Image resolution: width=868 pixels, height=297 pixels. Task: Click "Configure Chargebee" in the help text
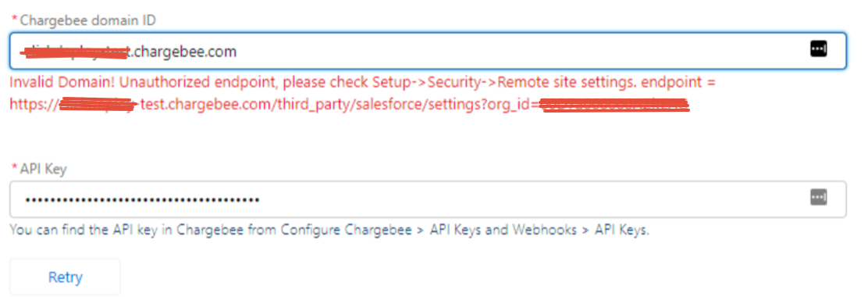(346, 230)
